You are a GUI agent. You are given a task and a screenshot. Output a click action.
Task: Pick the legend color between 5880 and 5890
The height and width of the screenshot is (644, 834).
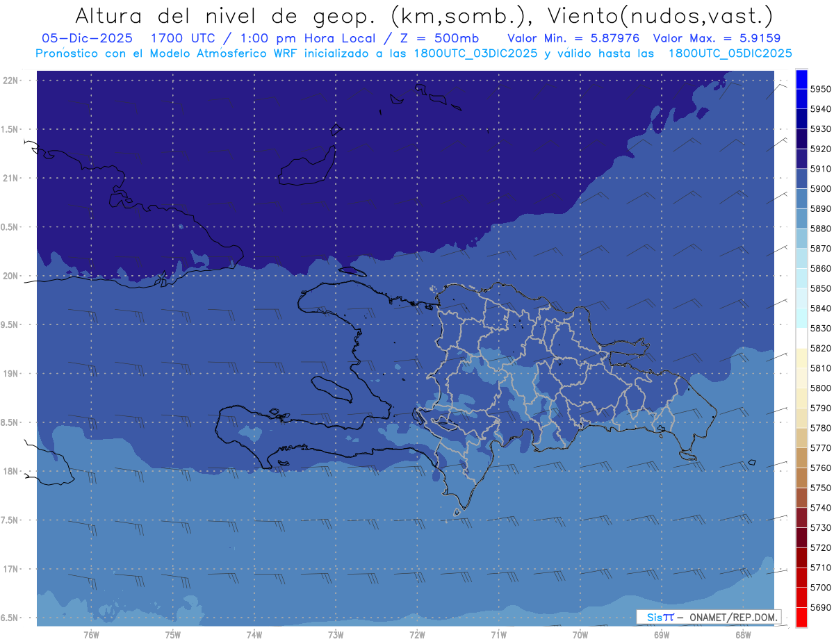pos(801,219)
